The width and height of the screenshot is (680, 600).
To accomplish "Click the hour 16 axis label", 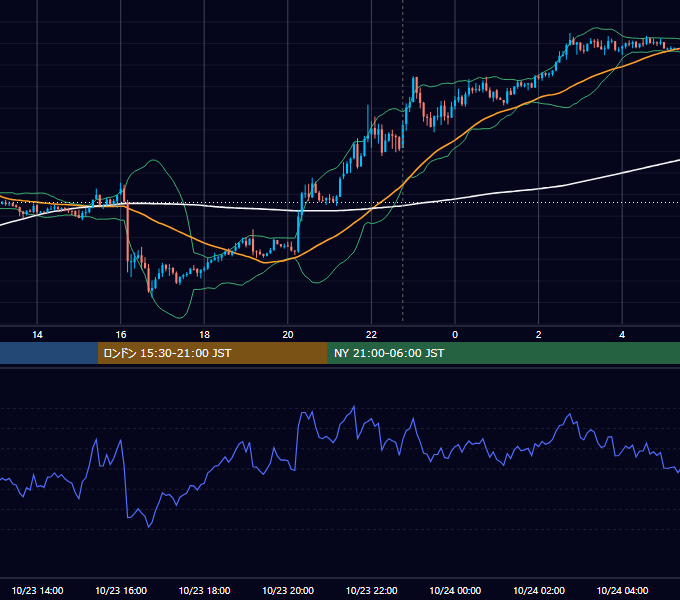I will pyautogui.click(x=121, y=335).
